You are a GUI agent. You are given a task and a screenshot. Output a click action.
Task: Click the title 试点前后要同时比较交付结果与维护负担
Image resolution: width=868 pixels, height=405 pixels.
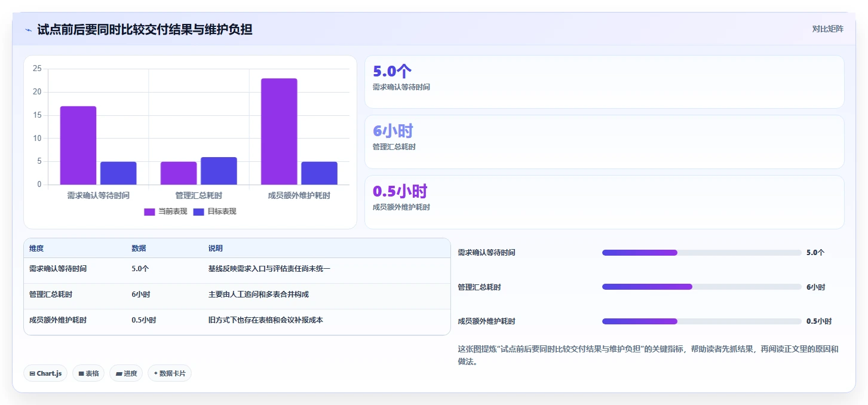point(145,29)
